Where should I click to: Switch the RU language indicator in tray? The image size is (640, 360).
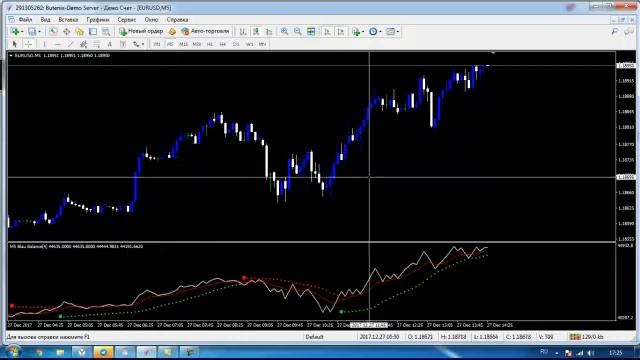click(544, 352)
